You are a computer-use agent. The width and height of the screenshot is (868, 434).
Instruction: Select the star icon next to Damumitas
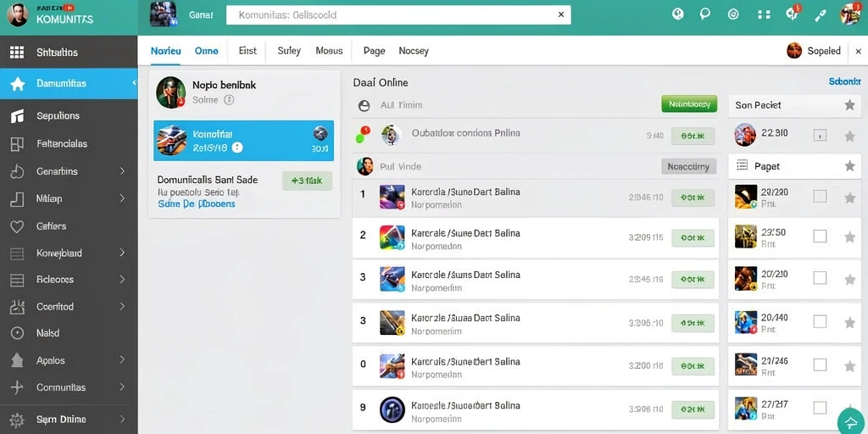18,84
